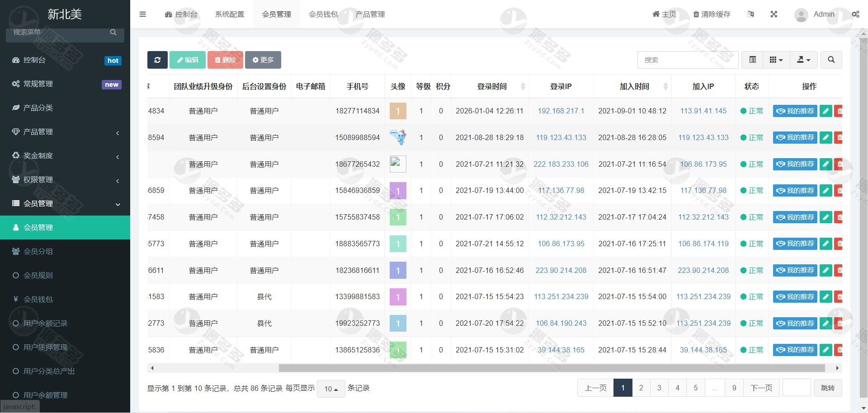Viewport: 868px width, 413px height.
Task: Click the magnifier icon to run search
Action: coord(831,59)
